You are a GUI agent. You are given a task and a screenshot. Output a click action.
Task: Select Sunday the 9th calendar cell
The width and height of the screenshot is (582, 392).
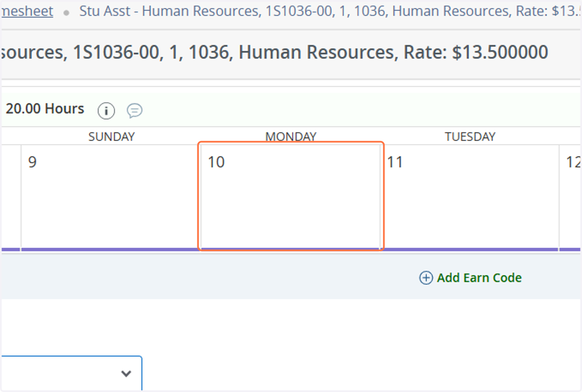[111, 197]
